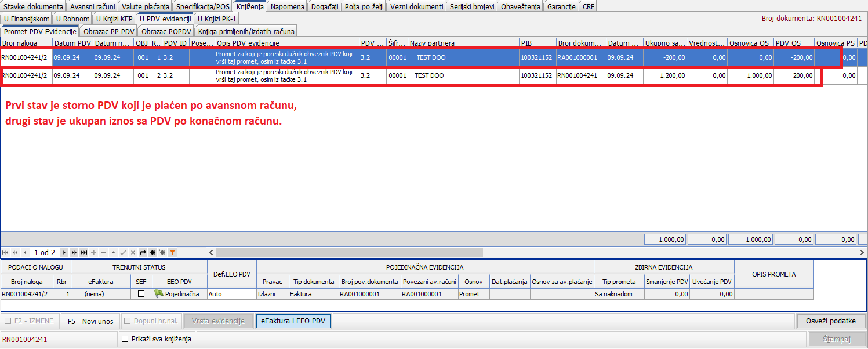Click the green flag EEO PDV icon
The height and width of the screenshot is (349, 868).
[158, 294]
